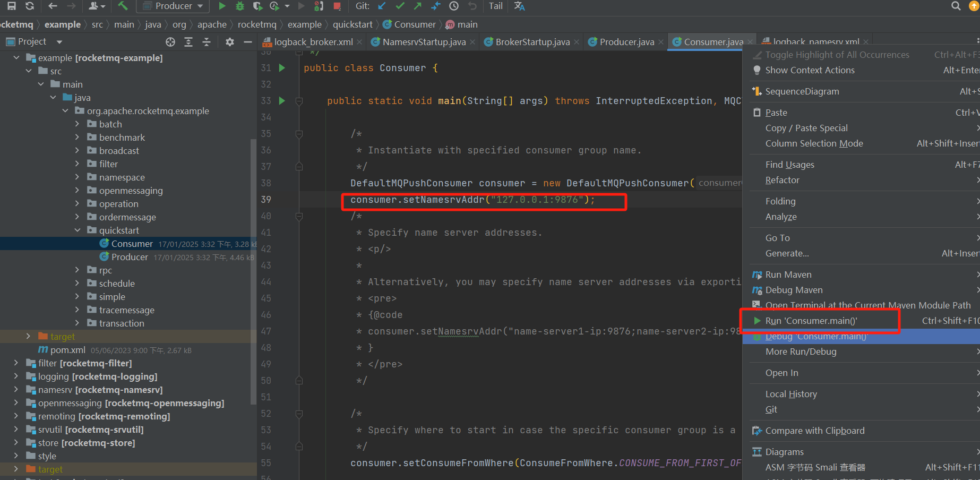
Task: Click Git Rollback undo icon
Action: coord(472,6)
